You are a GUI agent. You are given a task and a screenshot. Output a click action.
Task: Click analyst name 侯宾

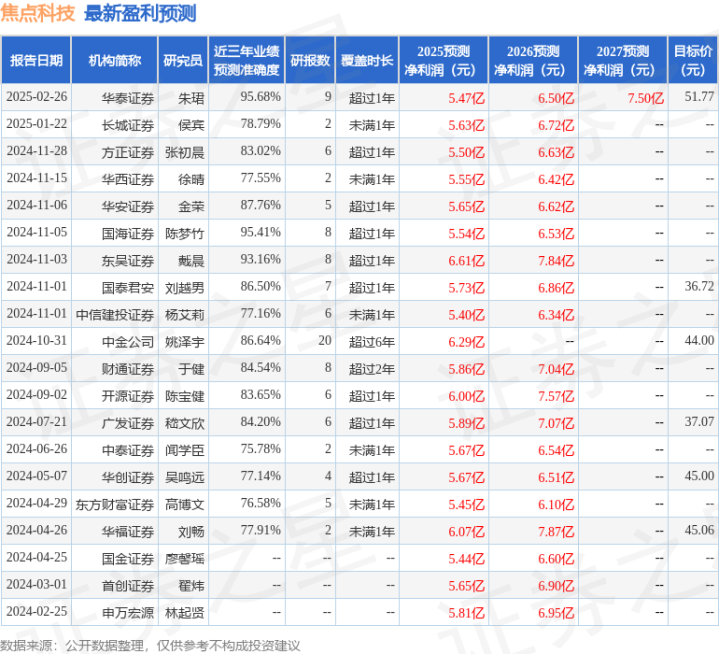coord(191,125)
